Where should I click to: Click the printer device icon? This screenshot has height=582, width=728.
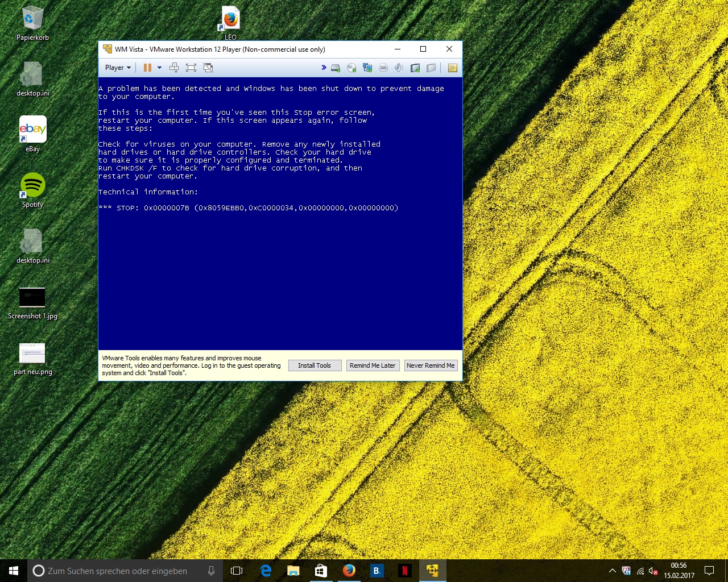click(383, 68)
